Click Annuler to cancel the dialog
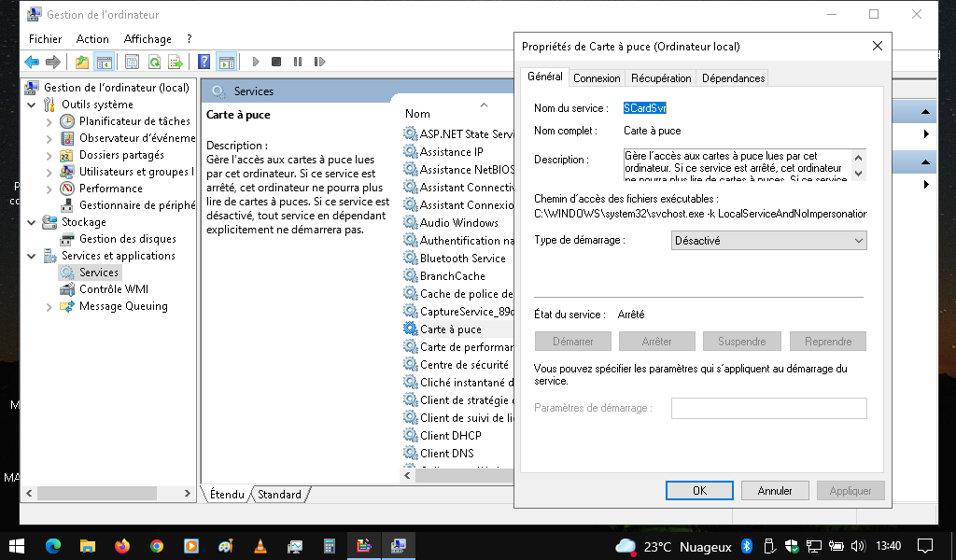 [775, 491]
